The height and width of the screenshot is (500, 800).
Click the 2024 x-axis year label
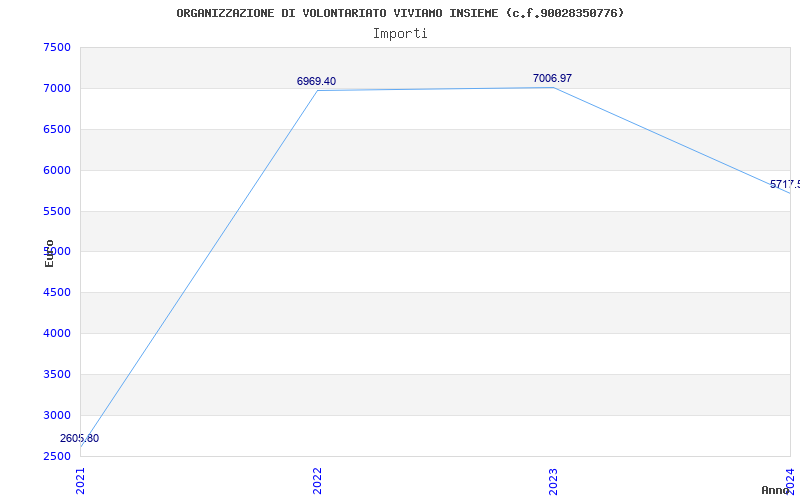[x=790, y=481]
